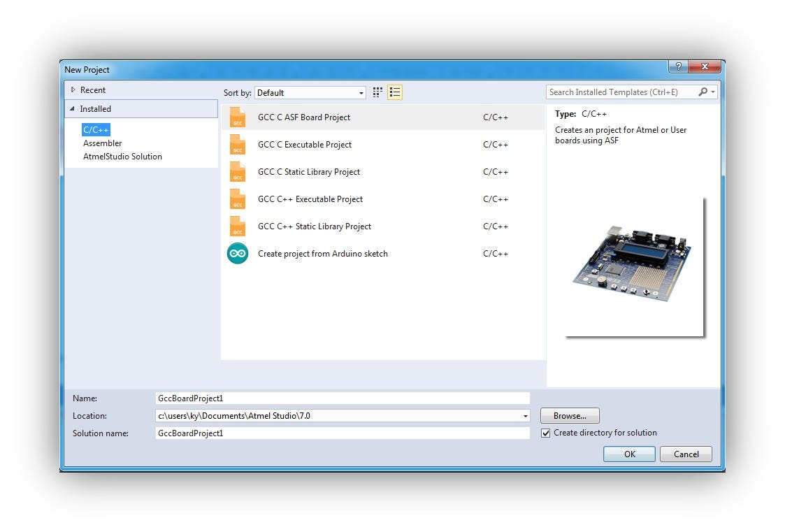This screenshot has width=785, height=532.
Task: Select GCC C++ Static Library Project template
Action: point(383,227)
